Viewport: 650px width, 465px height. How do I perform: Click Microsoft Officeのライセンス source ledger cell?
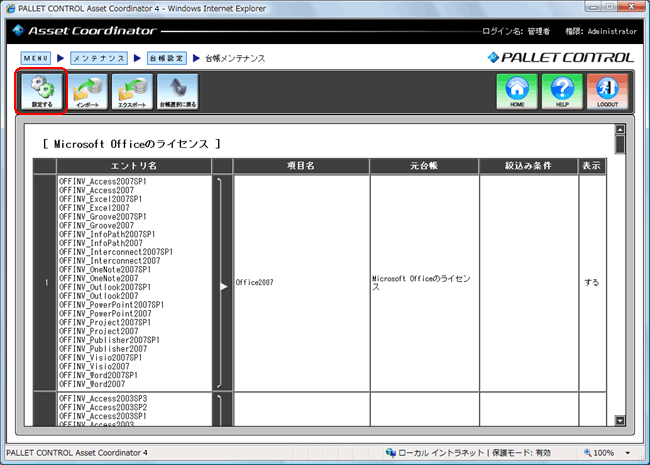pos(424,283)
